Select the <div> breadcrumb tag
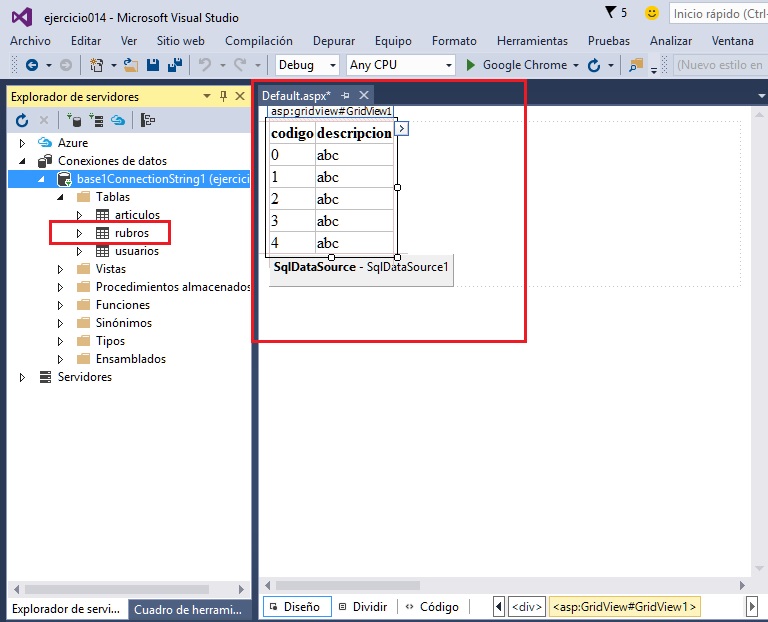 (x=527, y=607)
